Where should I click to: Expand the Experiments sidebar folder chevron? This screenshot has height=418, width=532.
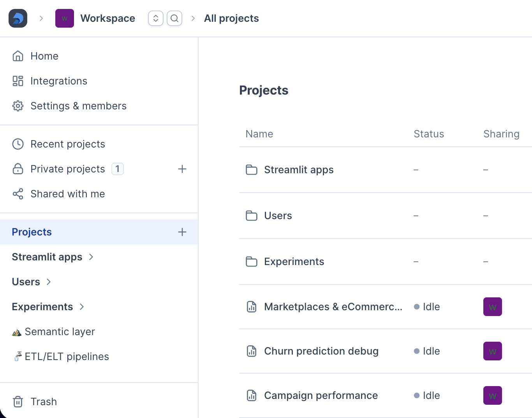[x=82, y=307]
